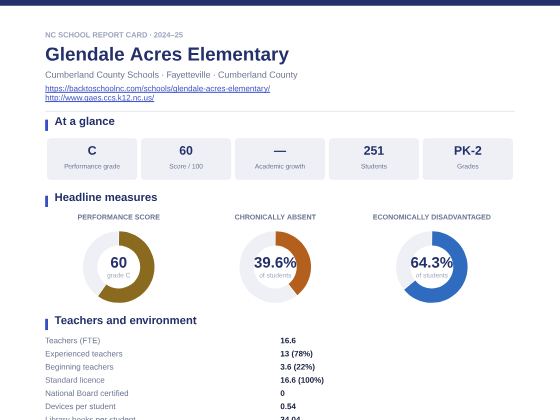The height and width of the screenshot is (420, 560).
Task: Click the Chronically Absent donut chart
Action: click(x=275, y=267)
